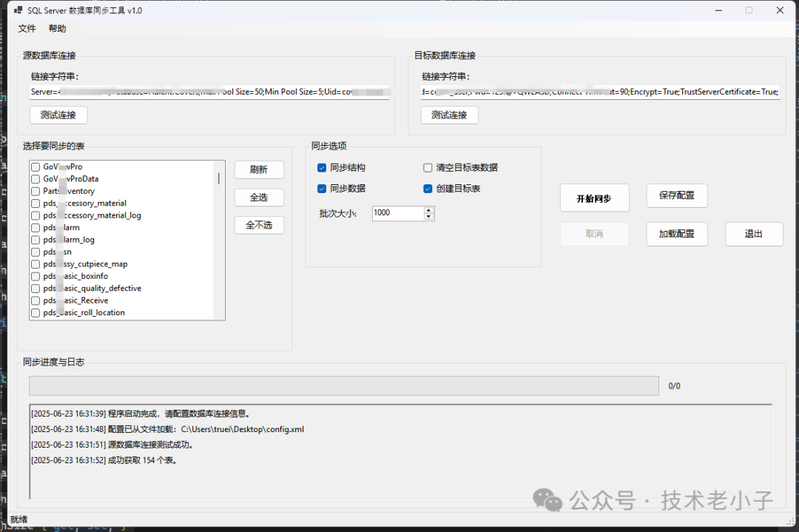Toggle the 创建目标表 checkbox
799x532 pixels.
click(428, 189)
